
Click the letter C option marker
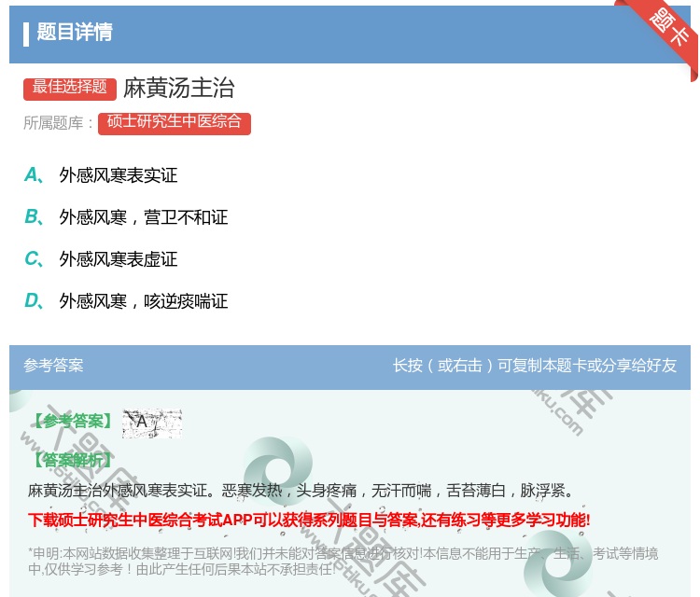(x=34, y=258)
